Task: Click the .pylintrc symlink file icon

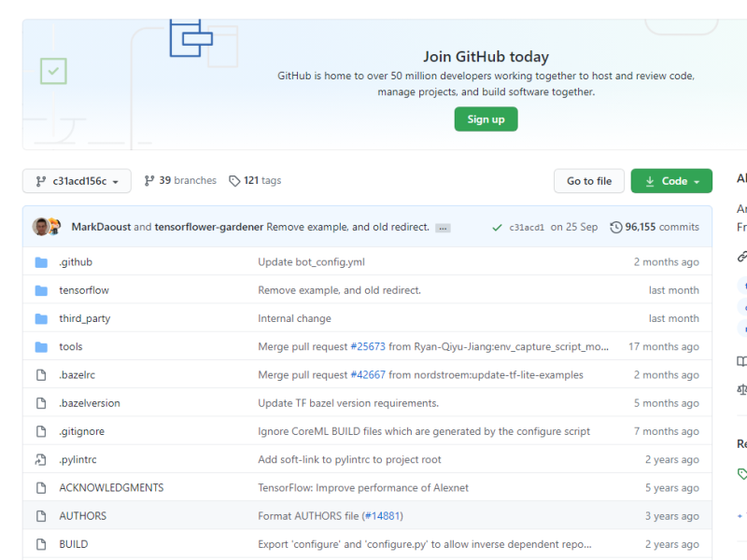Action: coord(41,459)
